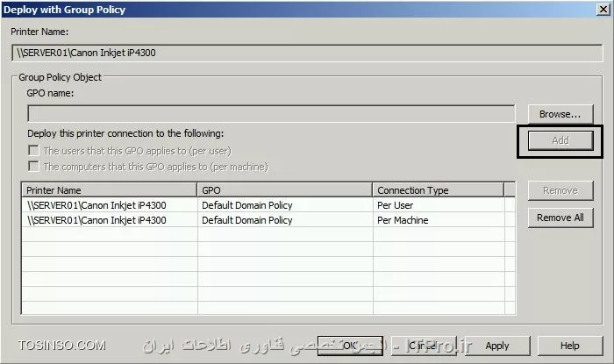This screenshot has width=614, height=364.
Task: Click the Apply button
Action: point(497,346)
